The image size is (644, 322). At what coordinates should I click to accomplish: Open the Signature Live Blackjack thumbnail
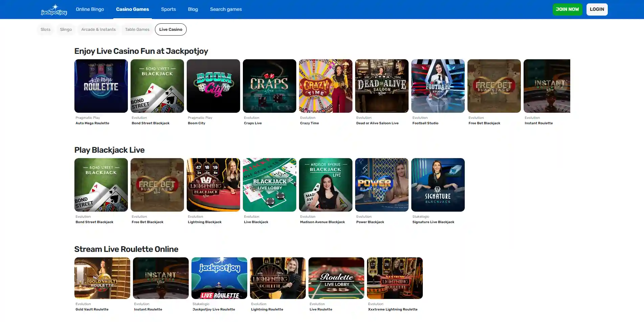[438, 185]
